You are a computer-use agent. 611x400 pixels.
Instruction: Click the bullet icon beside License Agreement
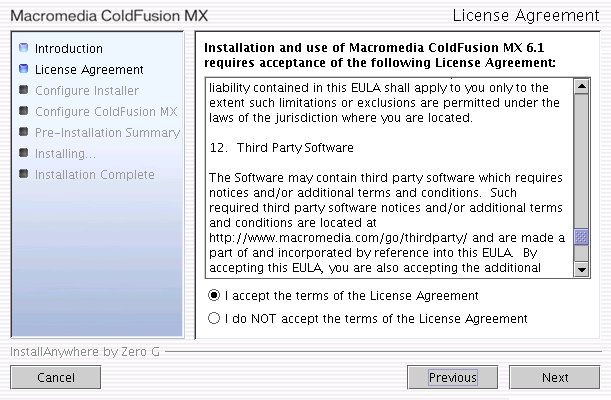coord(24,70)
